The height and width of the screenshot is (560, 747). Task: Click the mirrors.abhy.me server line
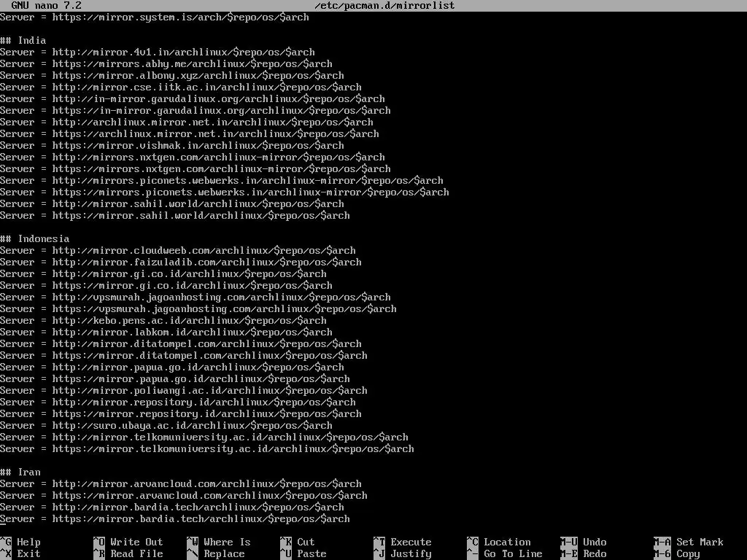click(x=166, y=64)
